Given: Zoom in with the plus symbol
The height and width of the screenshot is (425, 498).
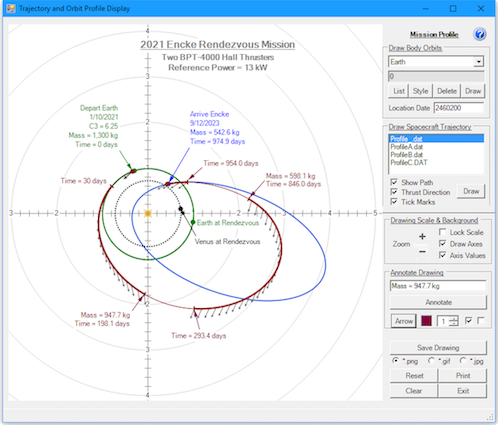Looking at the screenshot, I should point(422,236).
